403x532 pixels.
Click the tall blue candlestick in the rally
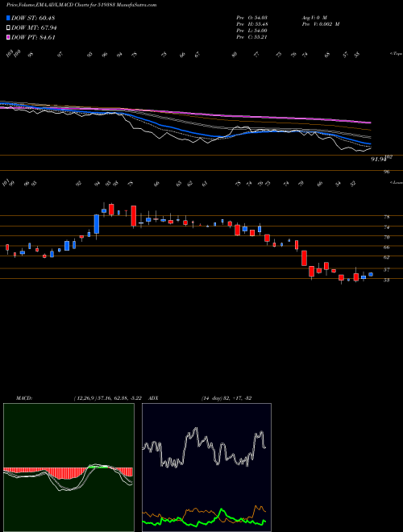[x=97, y=224]
